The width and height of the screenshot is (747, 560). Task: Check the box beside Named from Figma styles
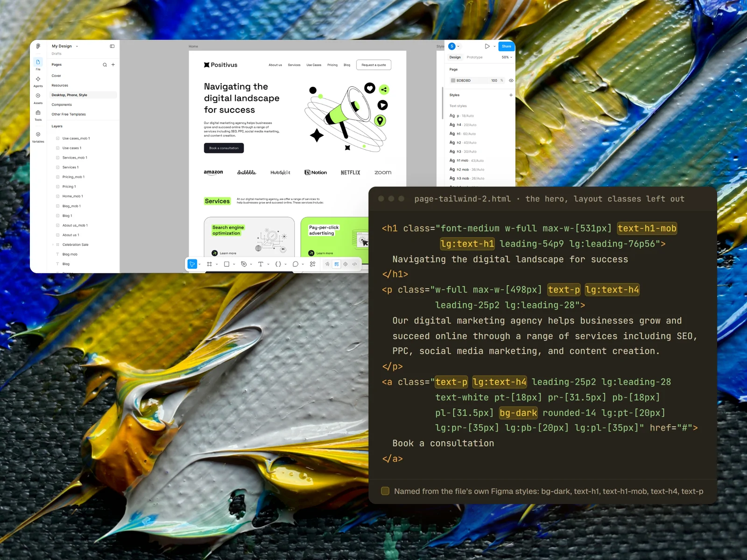pos(385,491)
